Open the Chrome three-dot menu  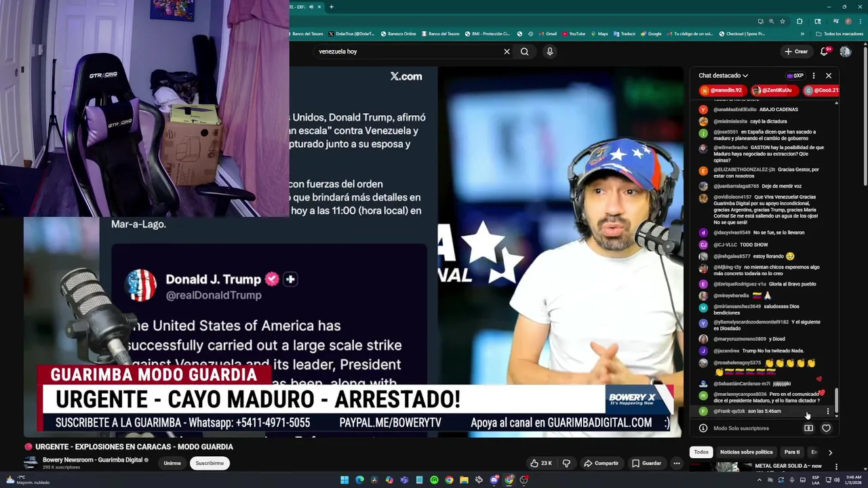click(x=861, y=21)
